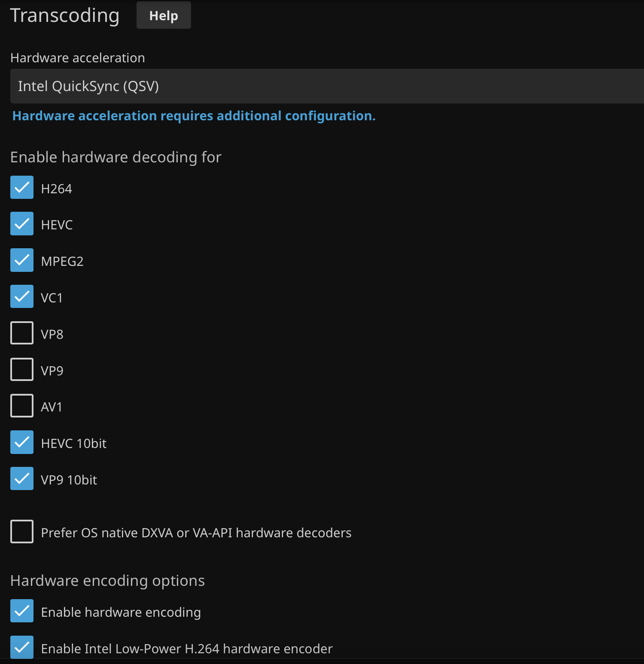Click the Enable hardware encoding label
The image size is (644, 664).
pos(121,612)
